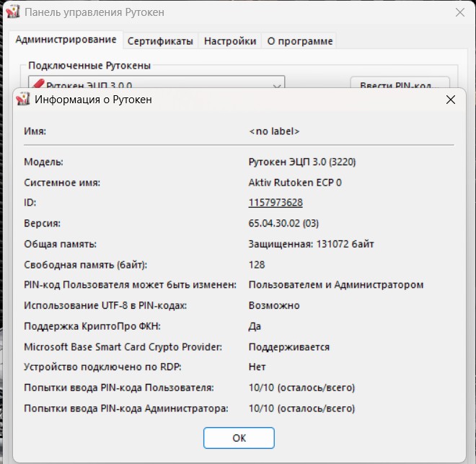This screenshot has width=476, height=464.
Task: Click the Подключенные Рутокены group label
Action: point(89,66)
